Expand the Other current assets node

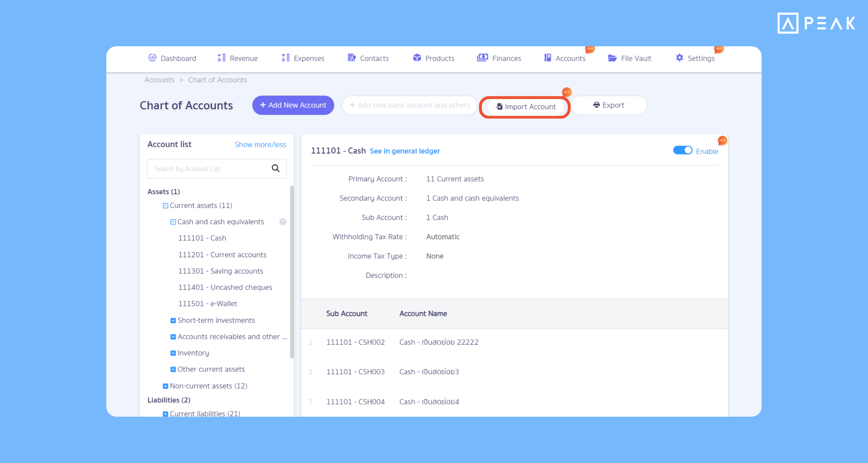(x=173, y=369)
